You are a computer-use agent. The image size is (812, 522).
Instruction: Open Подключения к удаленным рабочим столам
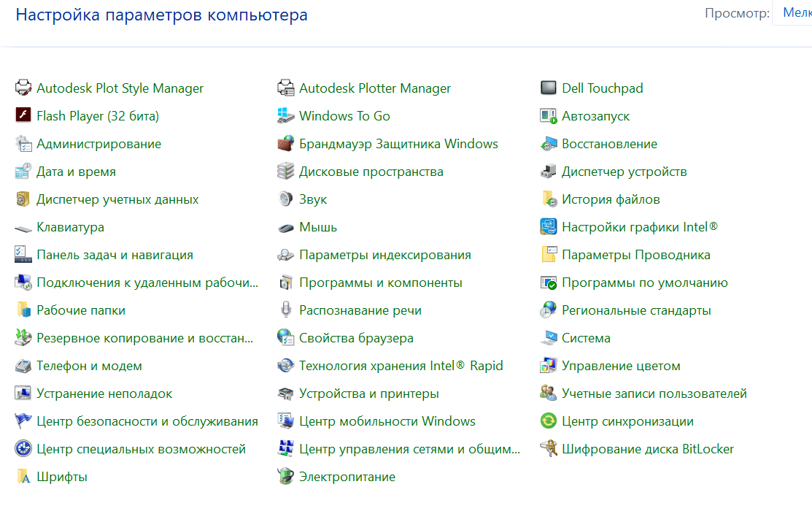147,283
